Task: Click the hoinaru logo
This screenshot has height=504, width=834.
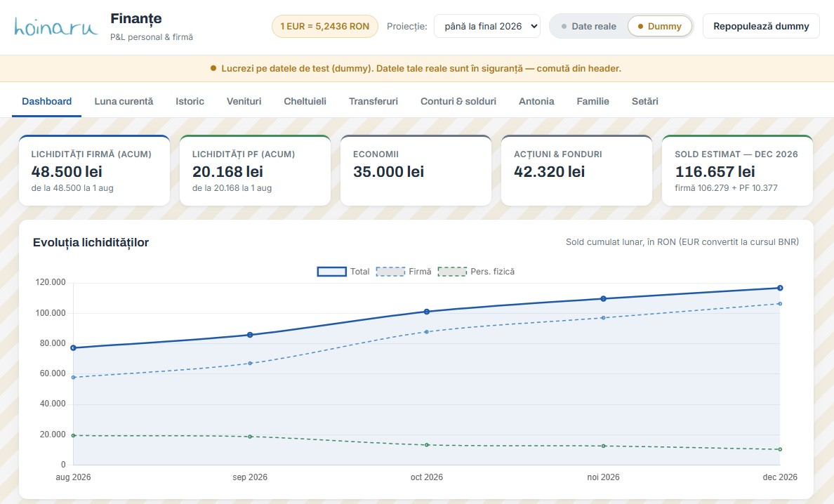Action: (55, 27)
